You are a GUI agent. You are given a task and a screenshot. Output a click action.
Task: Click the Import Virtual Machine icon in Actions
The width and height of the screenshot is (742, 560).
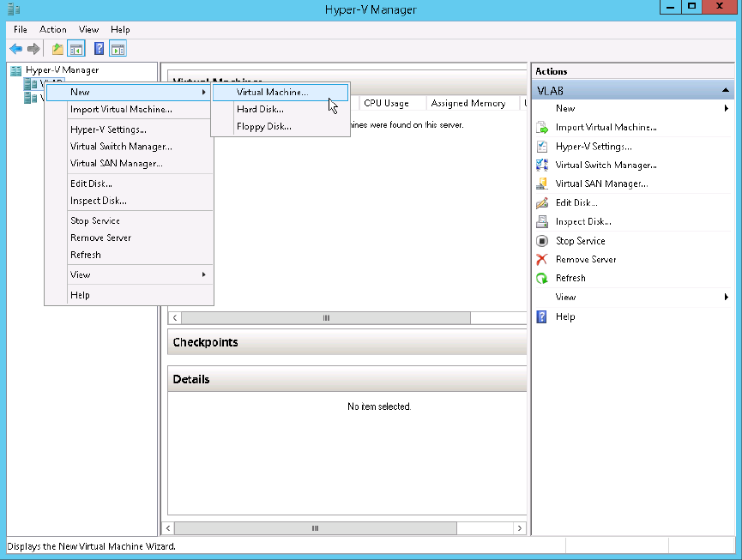tap(542, 127)
